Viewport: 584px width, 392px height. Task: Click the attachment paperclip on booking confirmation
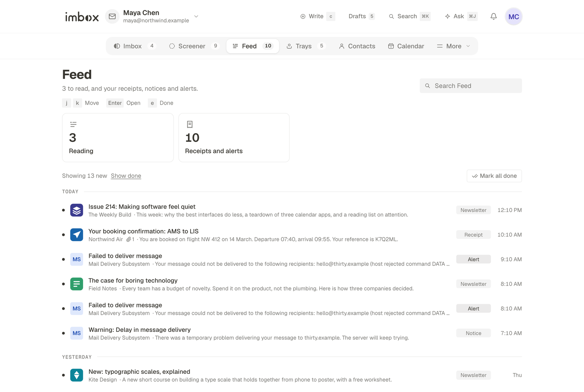128,240
